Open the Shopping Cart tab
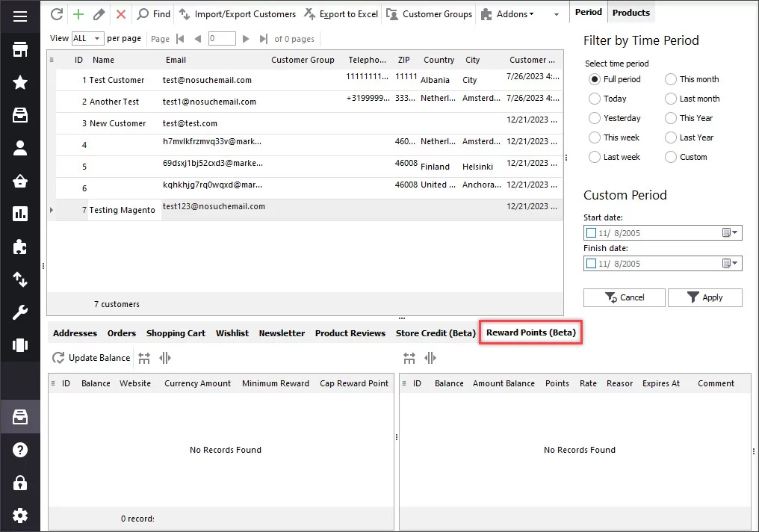The width and height of the screenshot is (759, 532). click(x=176, y=333)
